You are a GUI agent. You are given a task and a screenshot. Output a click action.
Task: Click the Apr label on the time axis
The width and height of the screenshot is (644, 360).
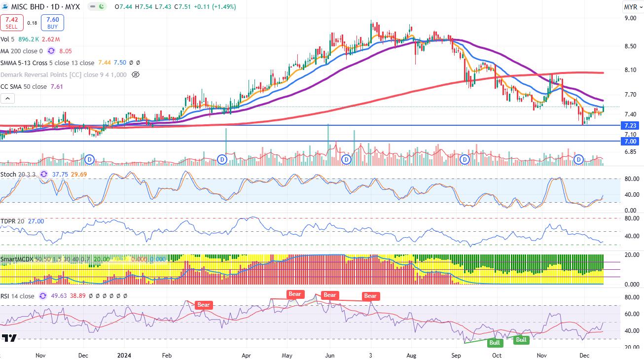[x=247, y=355]
